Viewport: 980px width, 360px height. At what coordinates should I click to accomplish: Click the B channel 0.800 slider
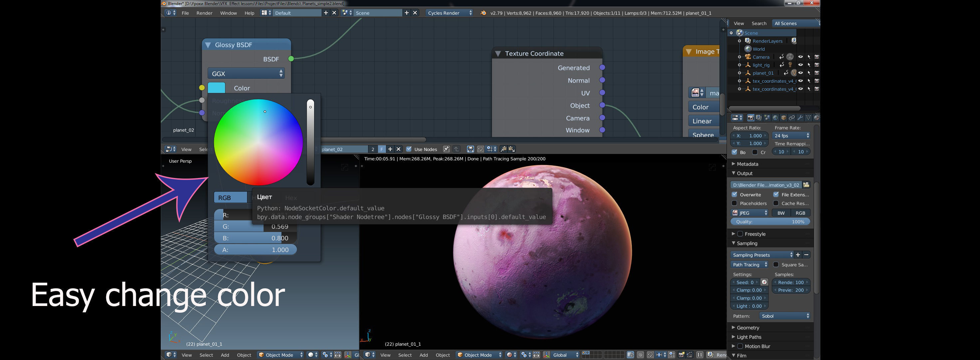(255, 238)
